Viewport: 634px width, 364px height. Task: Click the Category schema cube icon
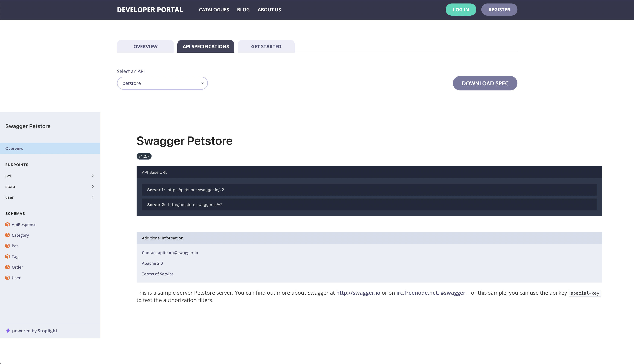[x=7, y=235]
